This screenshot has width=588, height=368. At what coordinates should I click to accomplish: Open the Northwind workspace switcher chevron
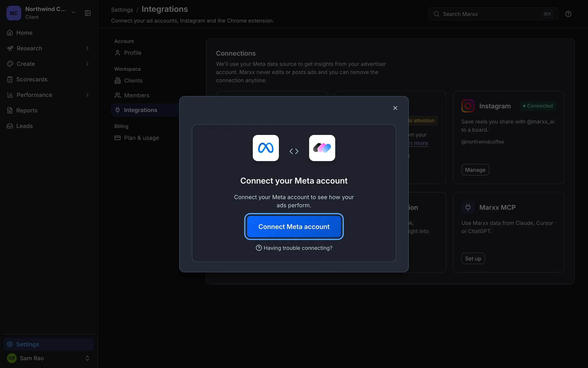point(73,13)
